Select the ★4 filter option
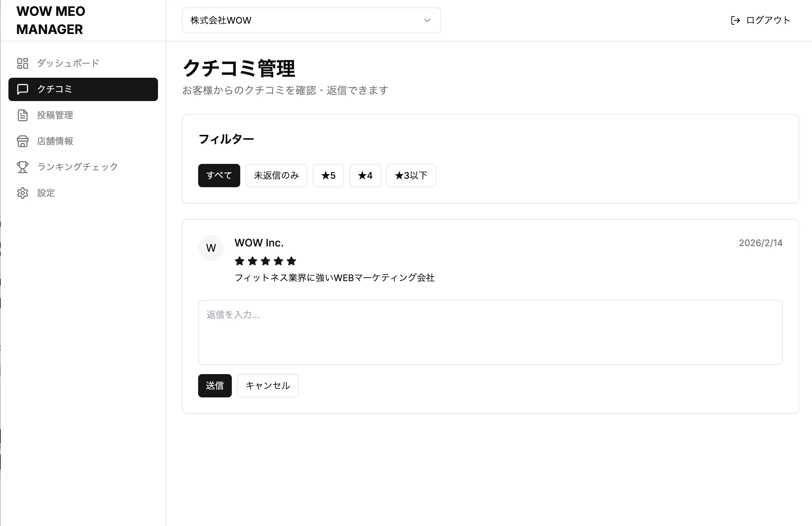812x526 pixels. pos(365,176)
